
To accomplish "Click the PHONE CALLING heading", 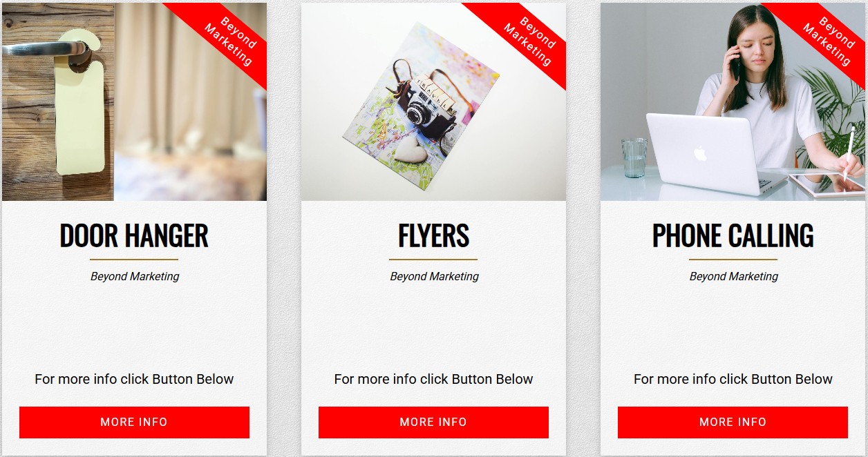I will click(733, 235).
